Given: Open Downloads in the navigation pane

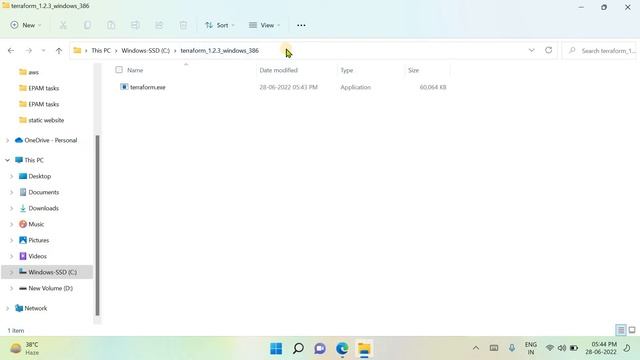Looking at the screenshot, I should pyautogui.click(x=43, y=208).
